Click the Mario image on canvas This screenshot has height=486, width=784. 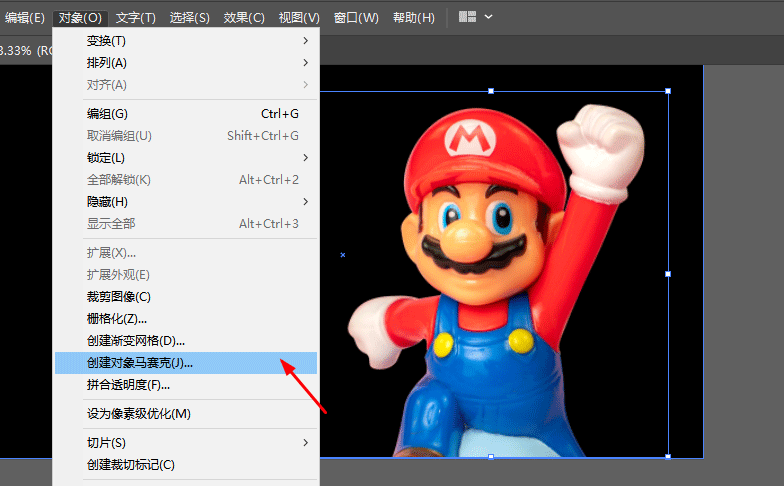tap(495, 280)
